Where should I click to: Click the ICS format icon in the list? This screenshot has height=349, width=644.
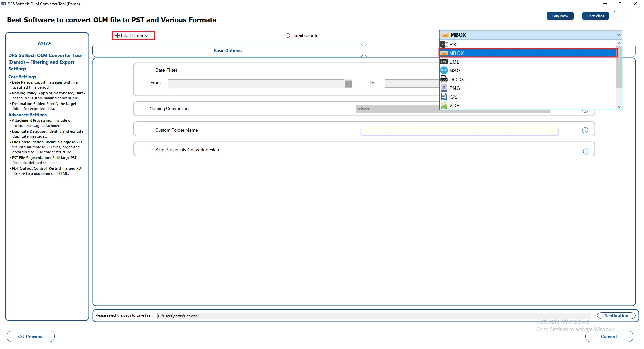point(444,97)
